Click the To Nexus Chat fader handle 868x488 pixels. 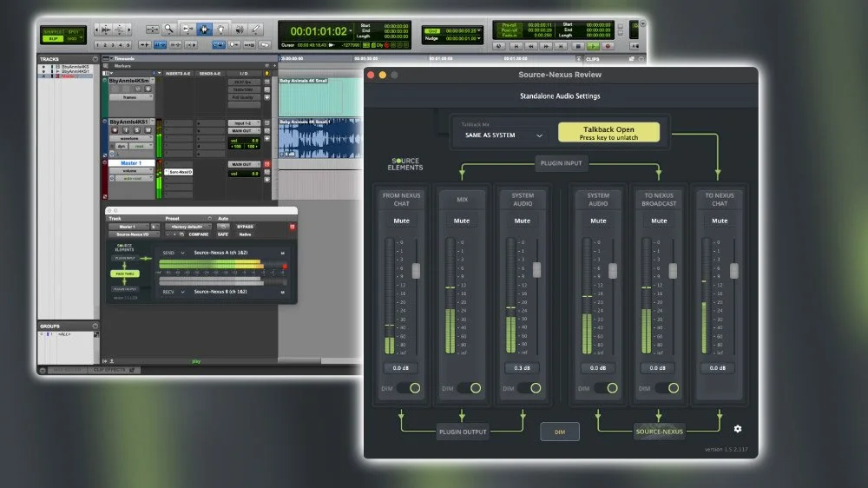[733, 270]
